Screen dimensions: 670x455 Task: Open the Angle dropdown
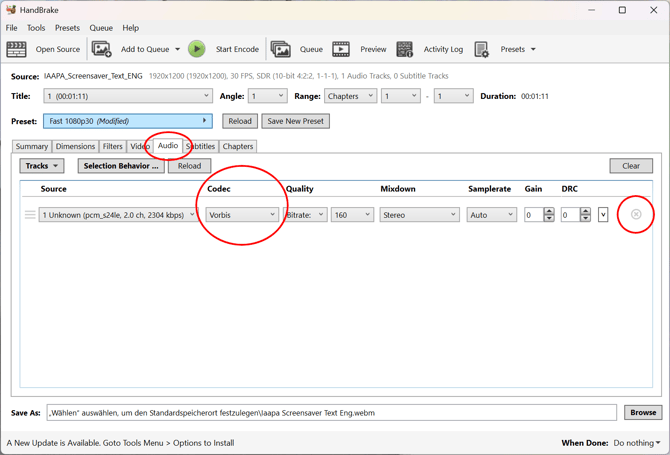click(268, 96)
